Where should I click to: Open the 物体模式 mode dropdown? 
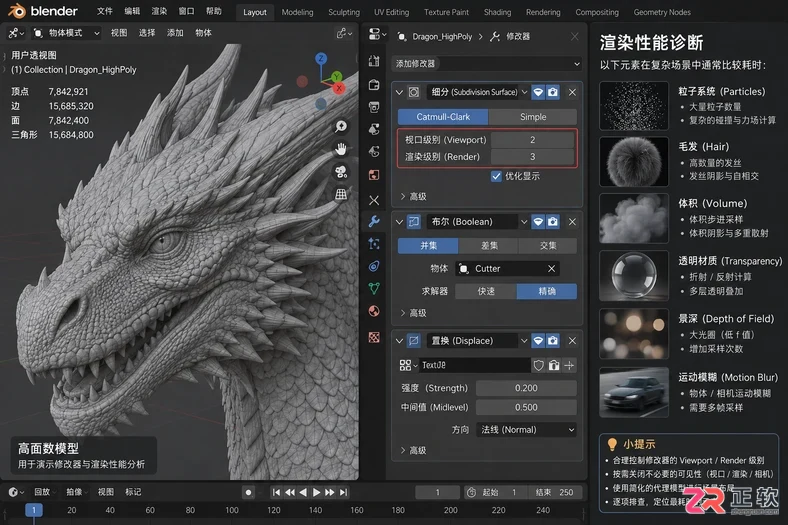pyautogui.click(x=66, y=33)
